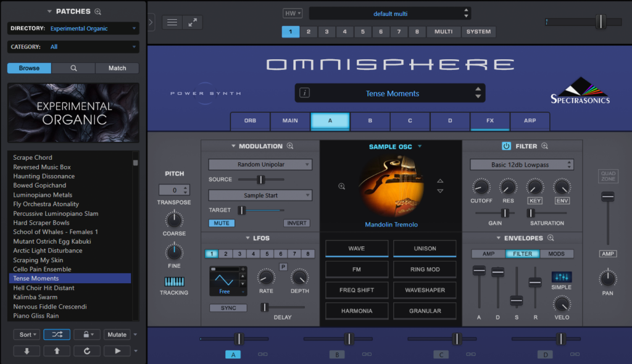
Task: Zoom into the Modulation section magnifier
Action: click(290, 146)
